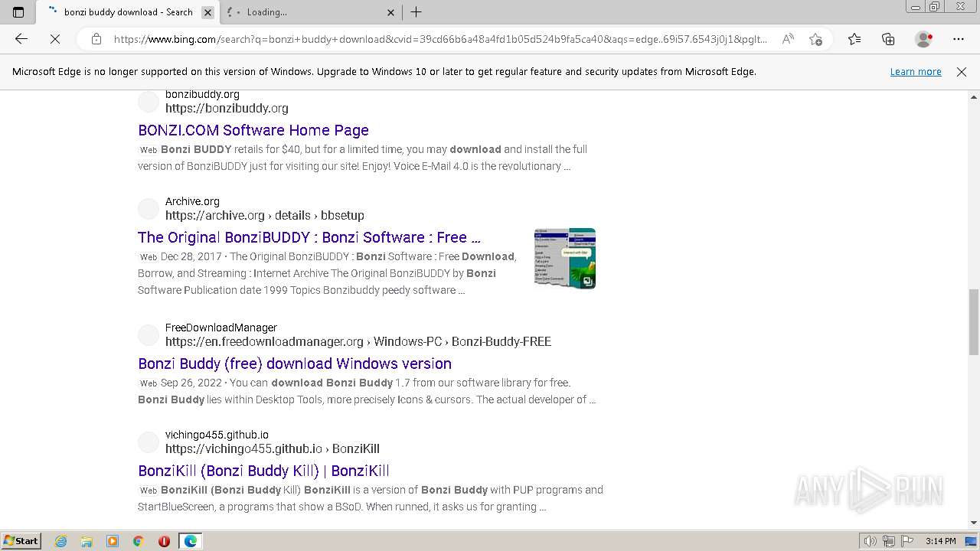
Task: Open Bonzi Buddy (free) download Windows version
Action: coord(295,364)
